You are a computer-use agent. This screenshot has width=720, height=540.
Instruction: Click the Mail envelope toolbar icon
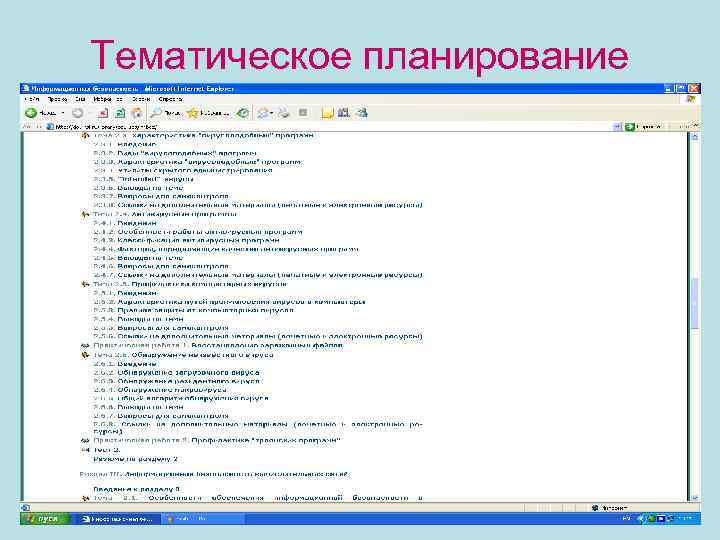[x=263, y=112]
